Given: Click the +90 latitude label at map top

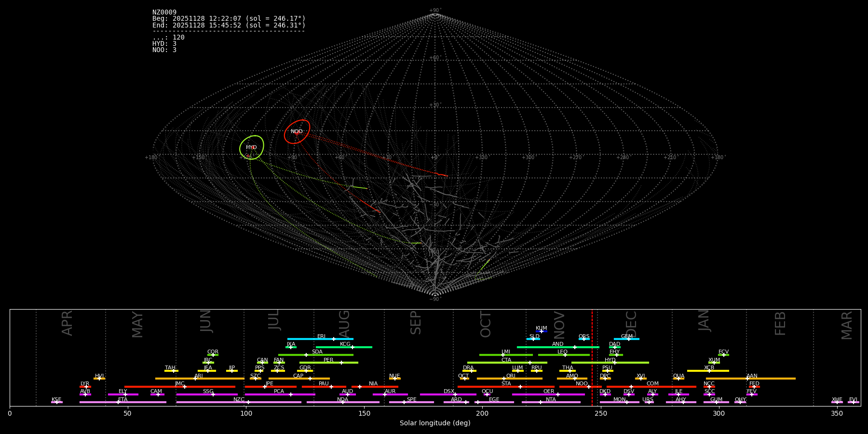Looking at the screenshot, I should click(434, 11).
